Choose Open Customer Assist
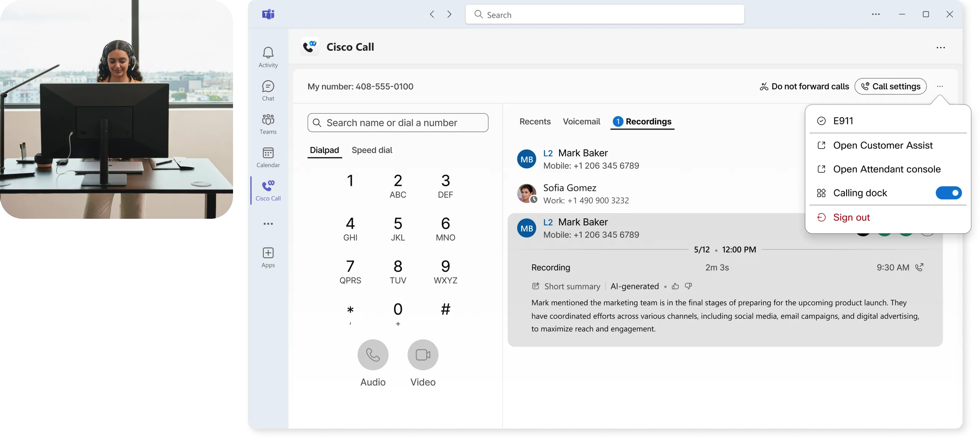The height and width of the screenshot is (448, 980). click(888, 145)
